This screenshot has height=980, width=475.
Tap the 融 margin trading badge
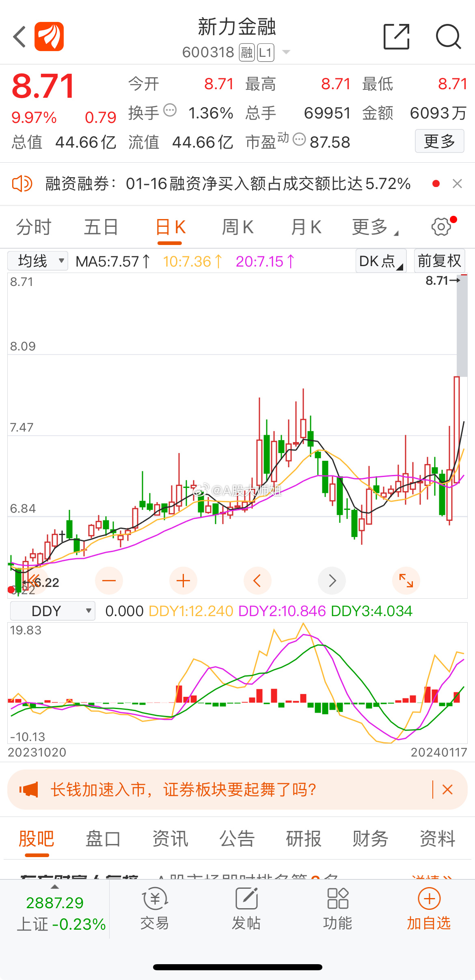[247, 53]
